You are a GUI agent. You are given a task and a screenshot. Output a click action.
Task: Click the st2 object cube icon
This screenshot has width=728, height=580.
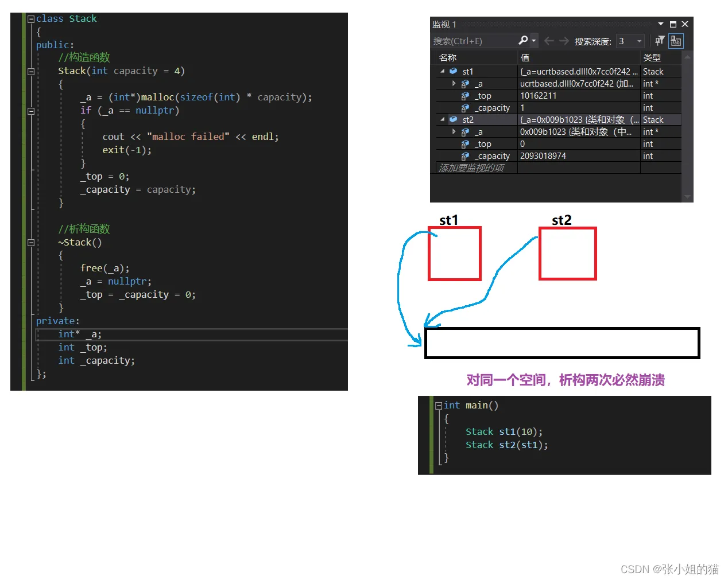[x=453, y=119]
